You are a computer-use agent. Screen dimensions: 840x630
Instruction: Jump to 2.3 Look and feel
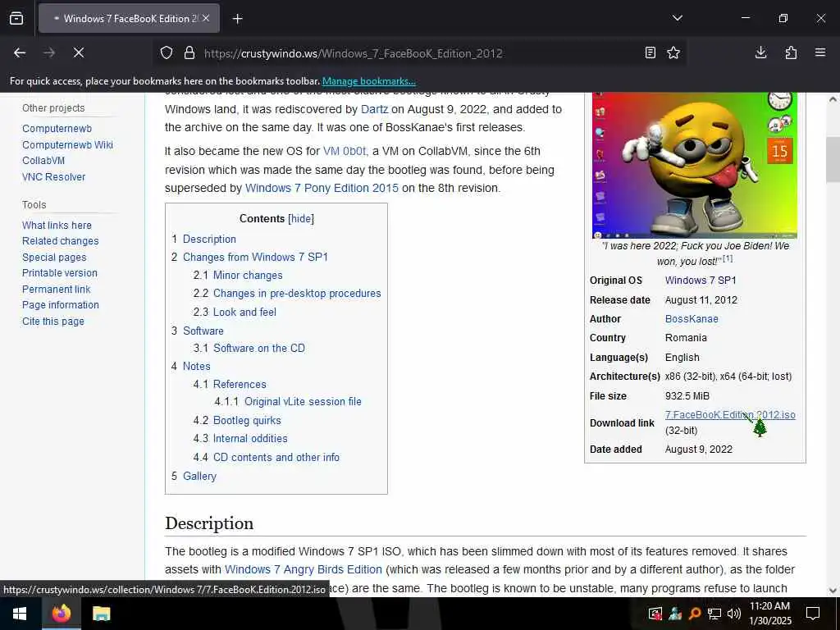[235, 312]
